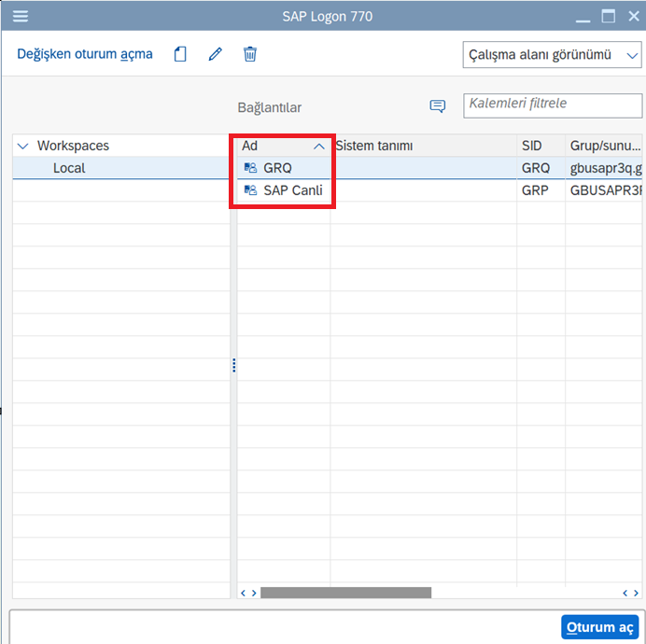Click the new connection document icon
This screenshot has height=644, width=646.
[x=181, y=54]
